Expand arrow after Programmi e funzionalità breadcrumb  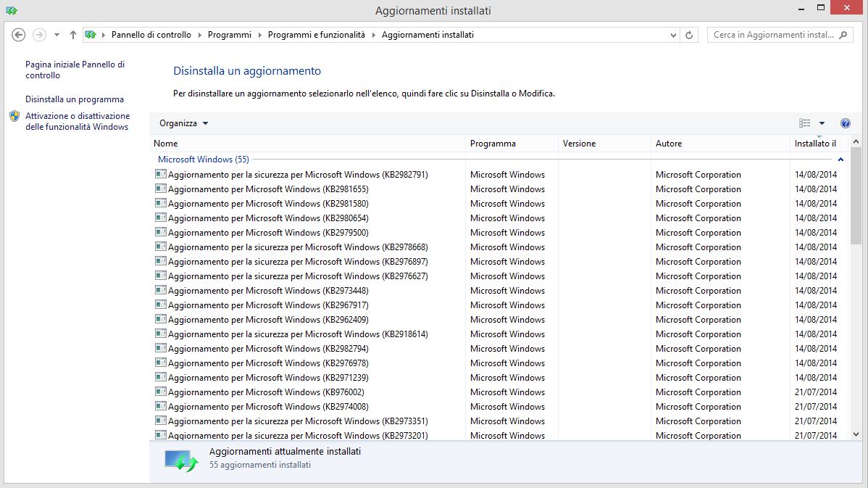[374, 35]
